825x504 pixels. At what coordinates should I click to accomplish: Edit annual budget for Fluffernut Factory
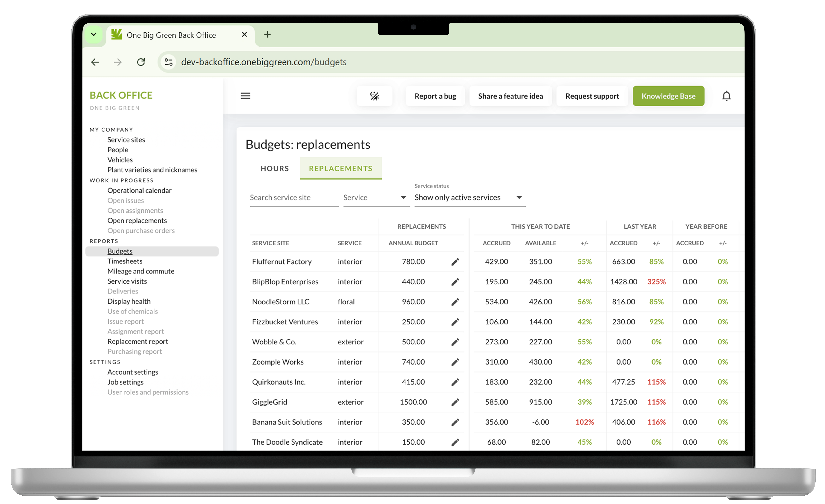coord(455,262)
